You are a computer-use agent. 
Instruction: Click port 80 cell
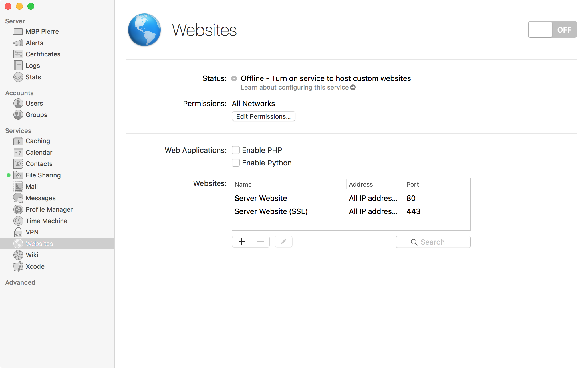(x=411, y=198)
